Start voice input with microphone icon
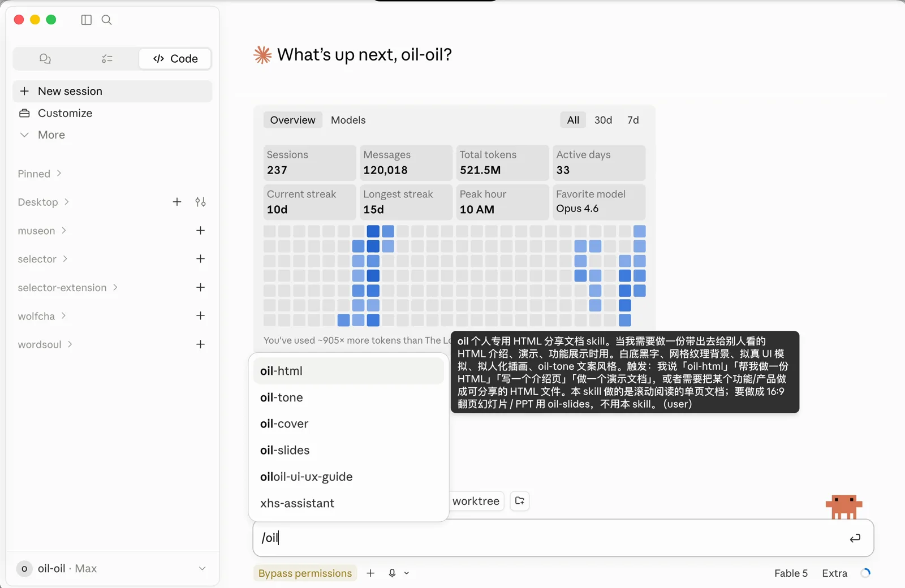Image resolution: width=905 pixels, height=588 pixels. [x=392, y=573]
